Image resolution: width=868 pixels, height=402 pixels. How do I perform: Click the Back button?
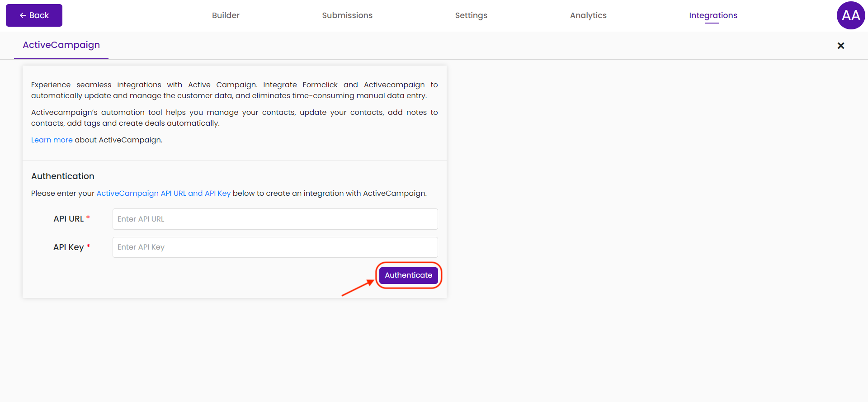(34, 15)
